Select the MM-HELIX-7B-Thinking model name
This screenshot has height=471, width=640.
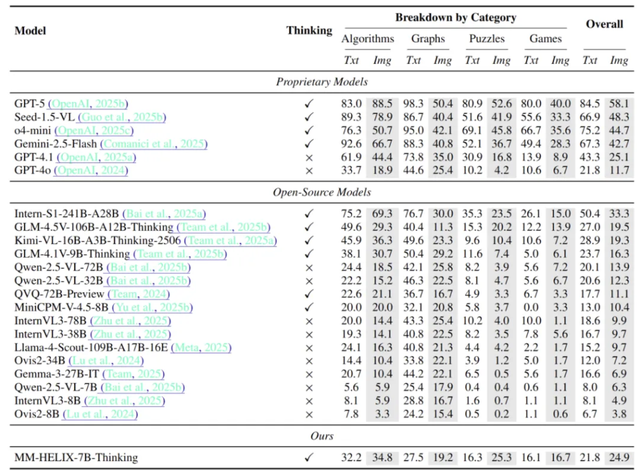77,455
